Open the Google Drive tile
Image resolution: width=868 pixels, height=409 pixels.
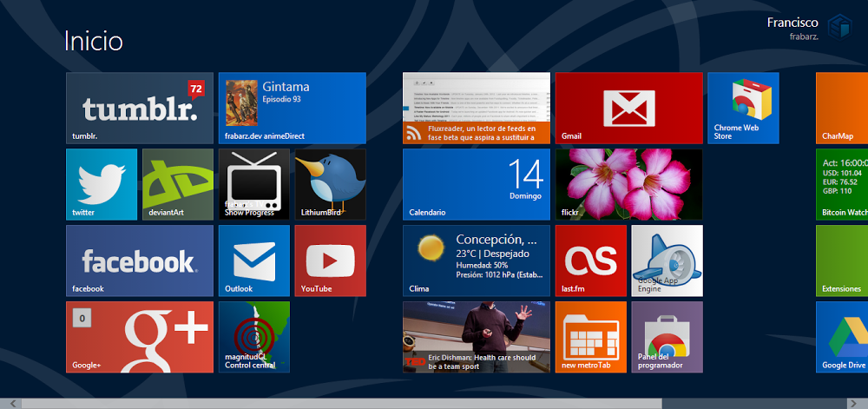pyautogui.click(x=842, y=337)
